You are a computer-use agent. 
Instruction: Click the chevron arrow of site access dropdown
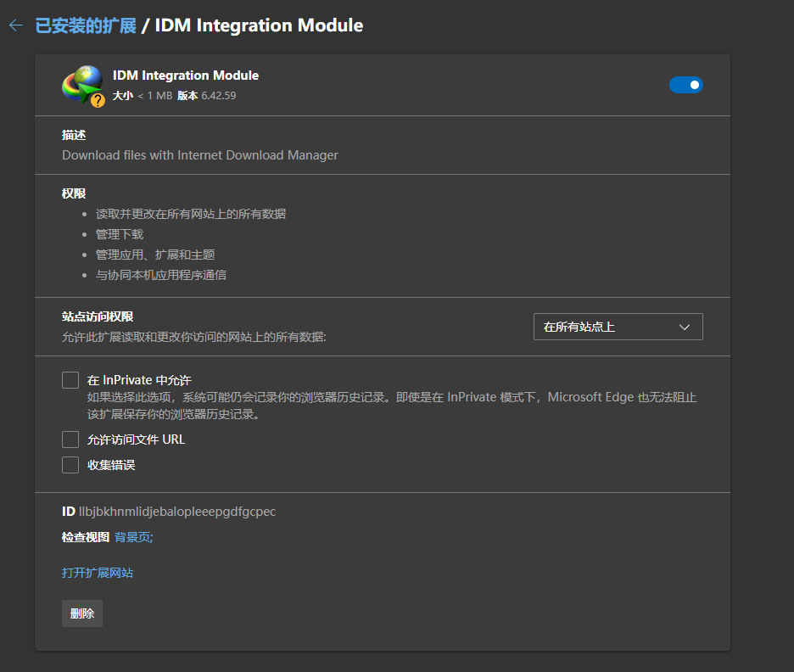click(685, 328)
